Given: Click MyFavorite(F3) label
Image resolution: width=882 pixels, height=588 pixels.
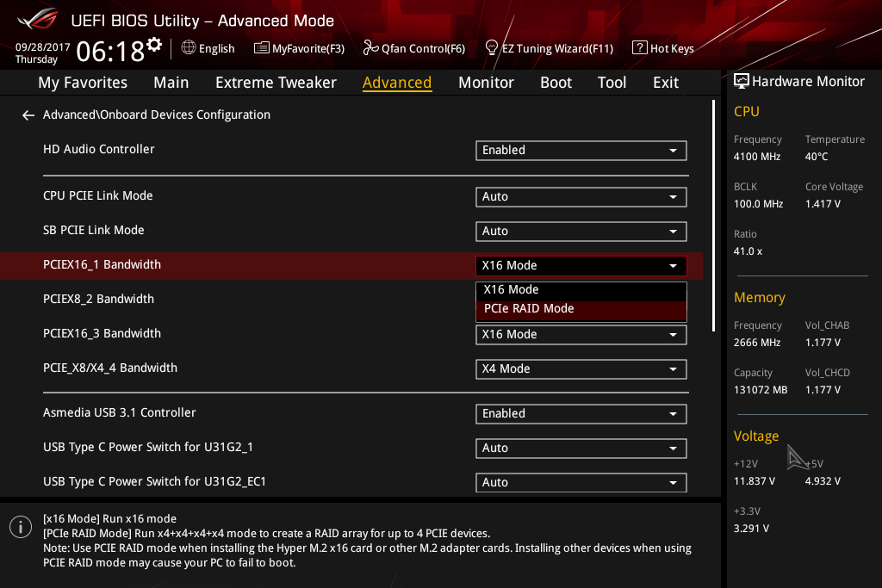Looking at the screenshot, I should (308, 49).
